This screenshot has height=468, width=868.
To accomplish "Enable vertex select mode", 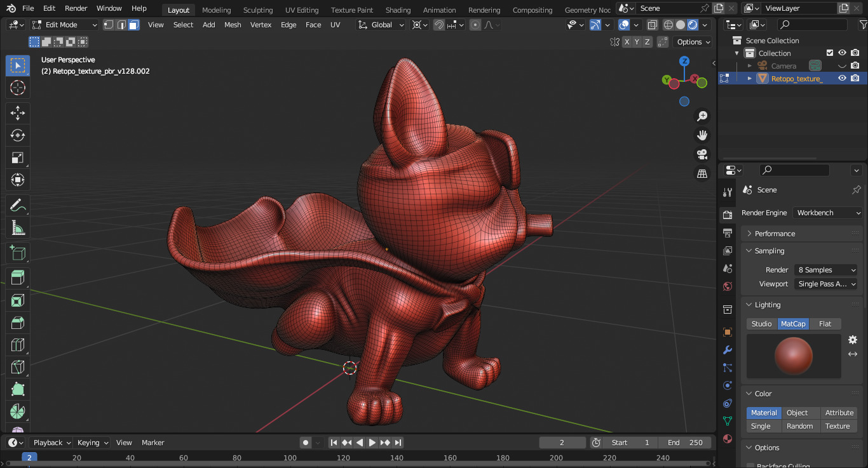I will [109, 25].
